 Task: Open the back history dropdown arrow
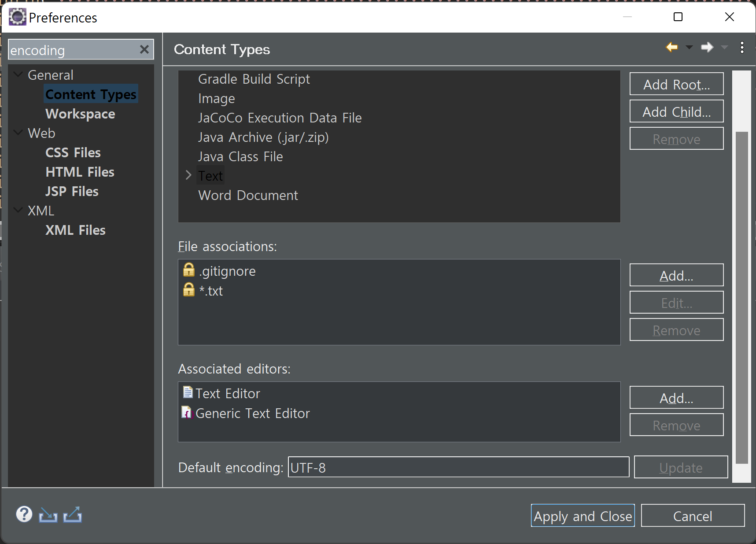(690, 47)
